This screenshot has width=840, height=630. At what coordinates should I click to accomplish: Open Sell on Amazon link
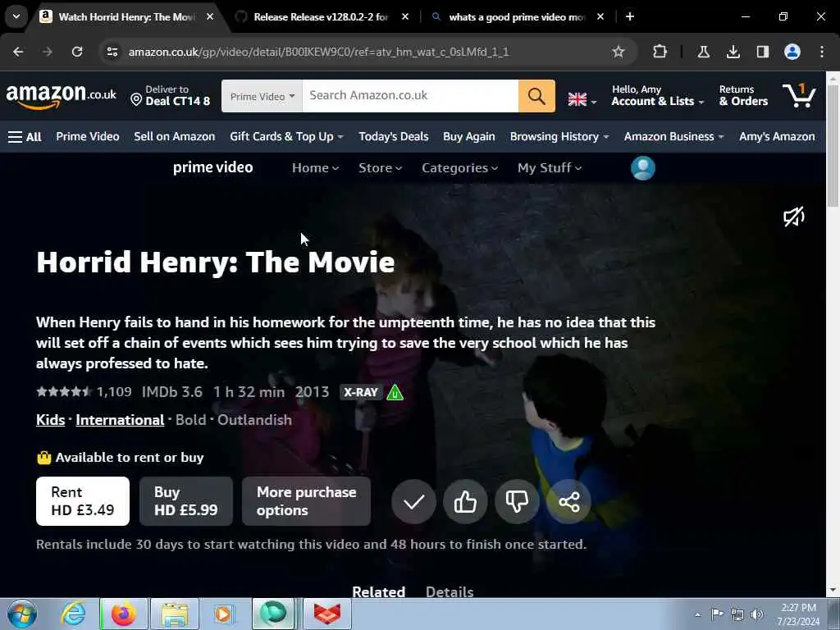175,137
